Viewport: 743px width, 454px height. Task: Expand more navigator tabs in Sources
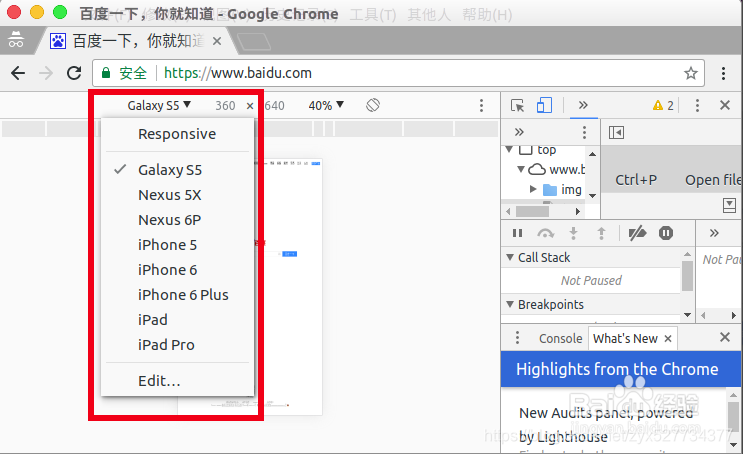coord(519,132)
